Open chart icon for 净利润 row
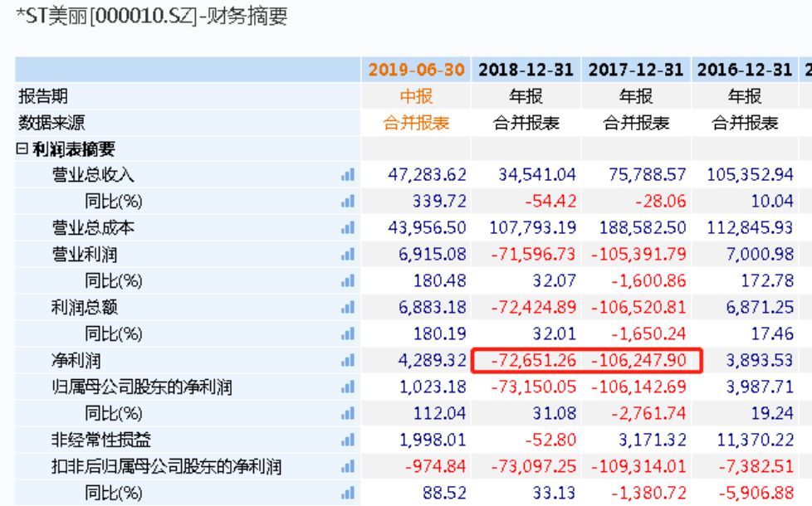 coord(348,361)
